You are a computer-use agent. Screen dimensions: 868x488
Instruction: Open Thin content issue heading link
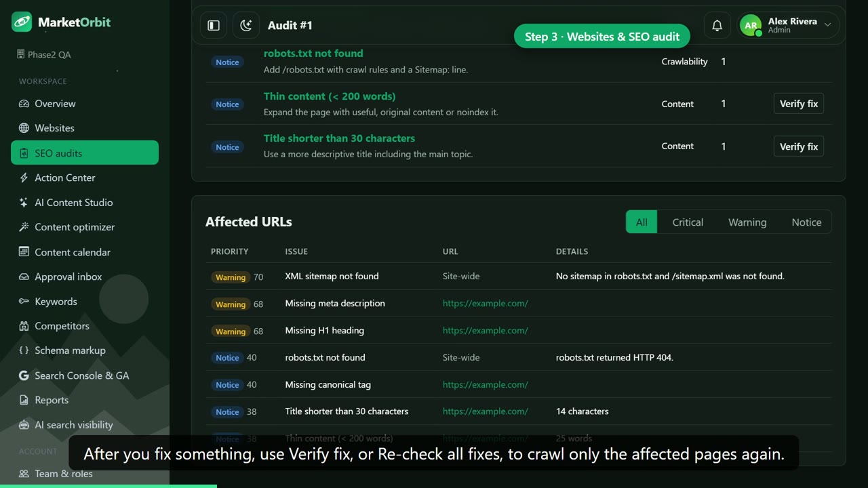pyautogui.click(x=330, y=96)
